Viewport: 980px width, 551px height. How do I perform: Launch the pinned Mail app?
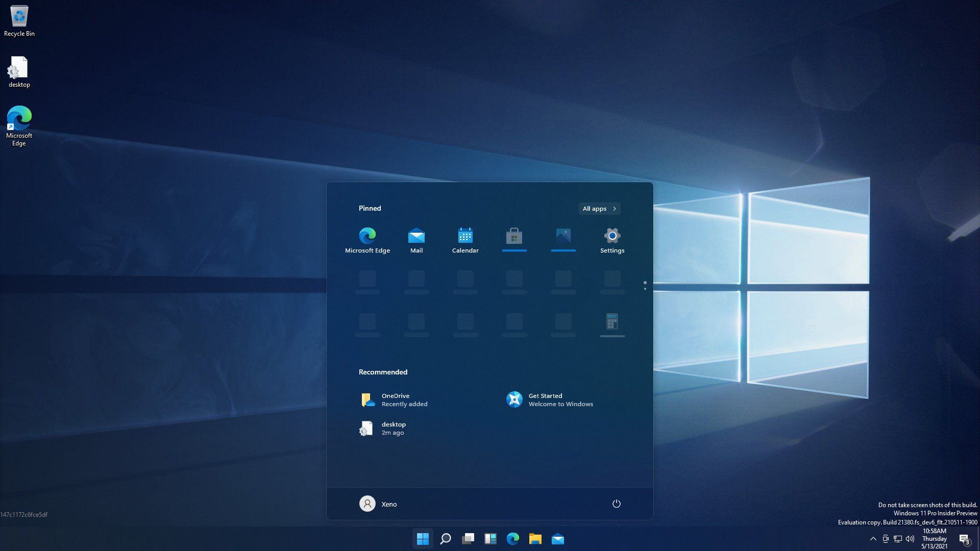[416, 240]
